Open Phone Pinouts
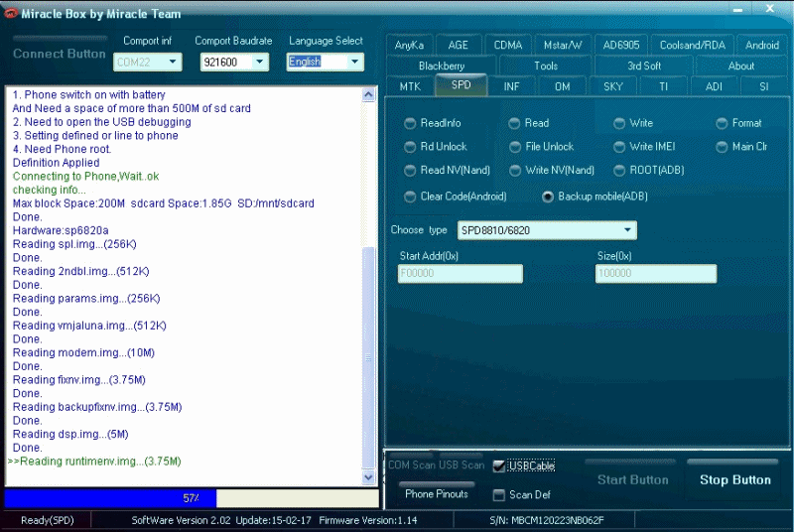794x532 pixels. click(x=437, y=493)
